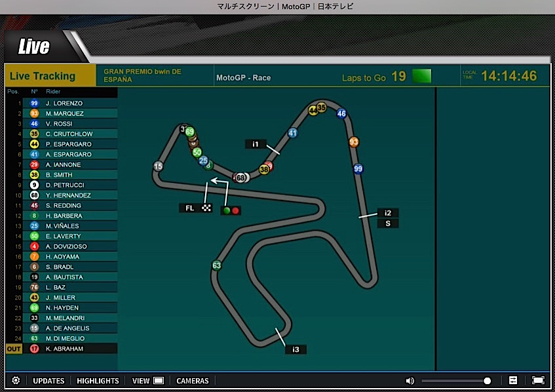Click the number 19 badge beside A. Bautista
This screenshot has height=392, width=555.
[34, 277]
